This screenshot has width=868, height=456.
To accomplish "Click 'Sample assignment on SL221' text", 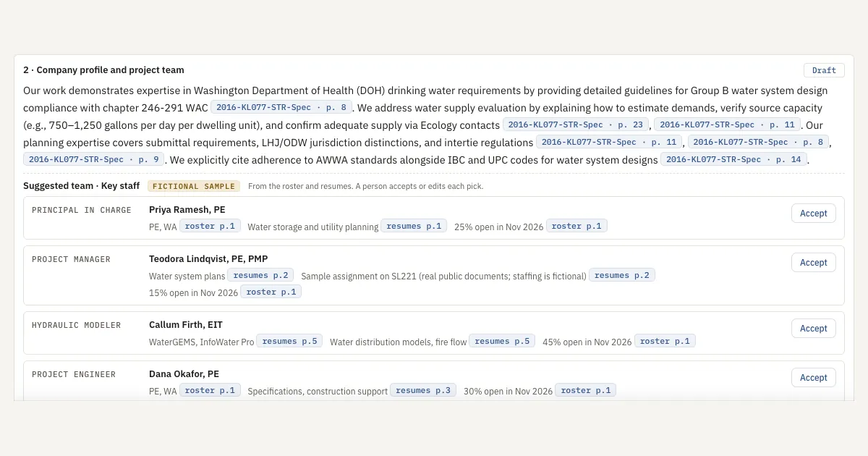I will pyautogui.click(x=443, y=276).
